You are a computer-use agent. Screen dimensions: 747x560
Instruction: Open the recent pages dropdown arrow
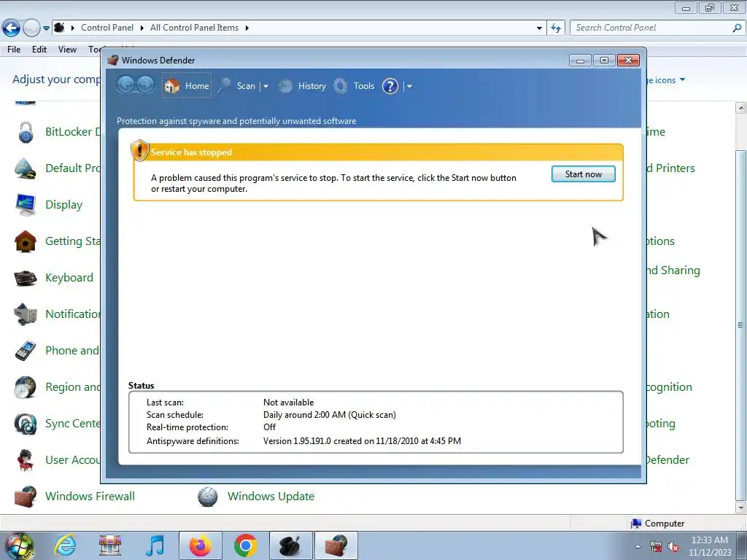point(46,28)
